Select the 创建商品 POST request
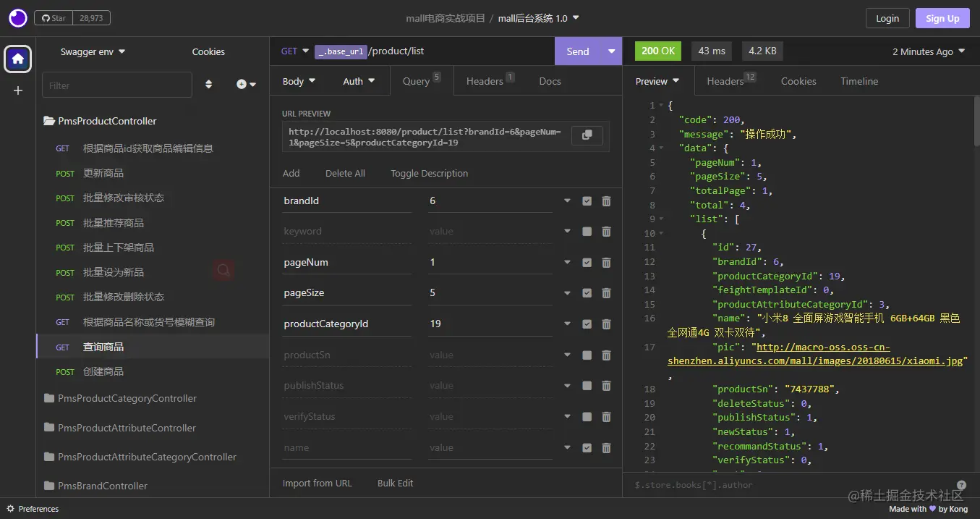980x519 pixels. coord(153,371)
